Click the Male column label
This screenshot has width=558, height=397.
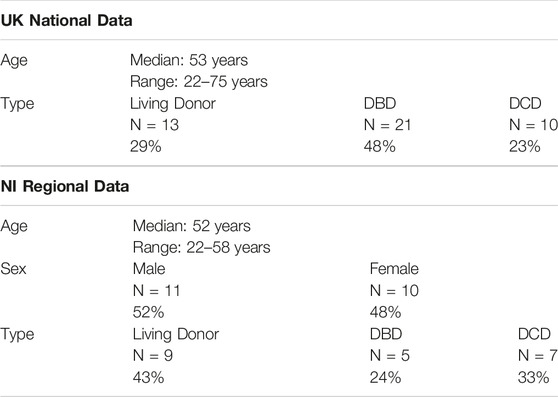pos(149,269)
